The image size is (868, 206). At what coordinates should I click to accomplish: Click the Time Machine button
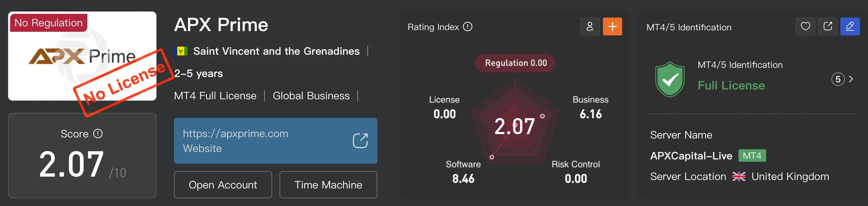328,185
